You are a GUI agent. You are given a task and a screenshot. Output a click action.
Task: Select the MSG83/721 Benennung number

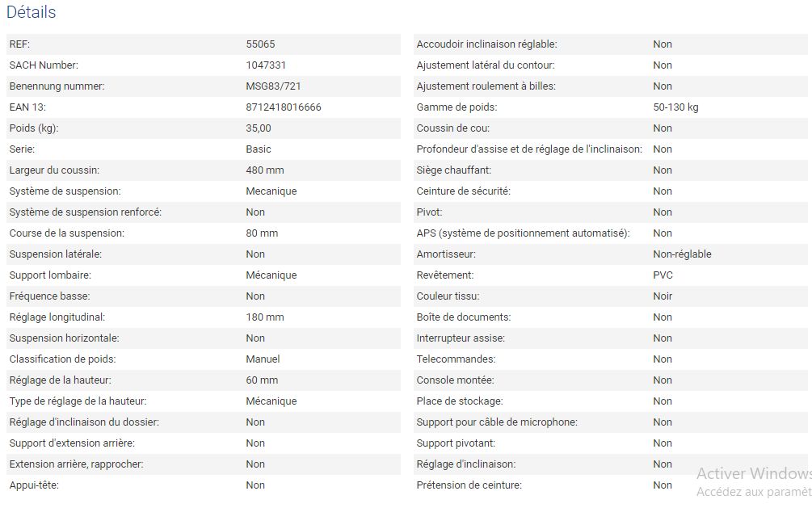(x=273, y=86)
